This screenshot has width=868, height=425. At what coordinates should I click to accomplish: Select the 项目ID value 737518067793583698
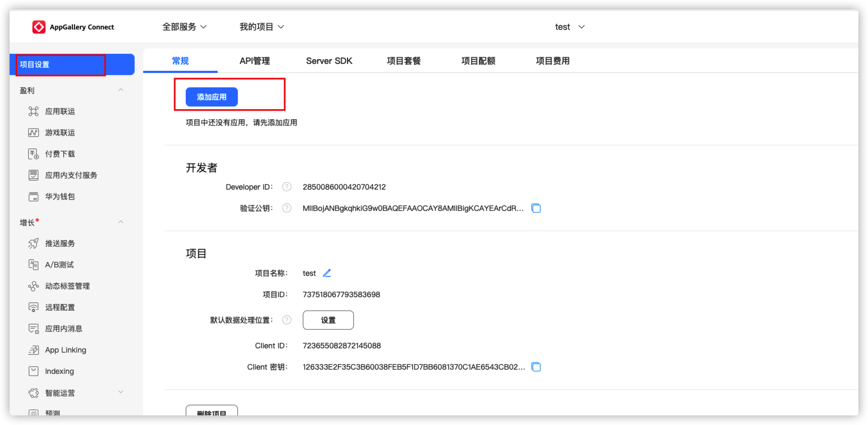point(341,295)
